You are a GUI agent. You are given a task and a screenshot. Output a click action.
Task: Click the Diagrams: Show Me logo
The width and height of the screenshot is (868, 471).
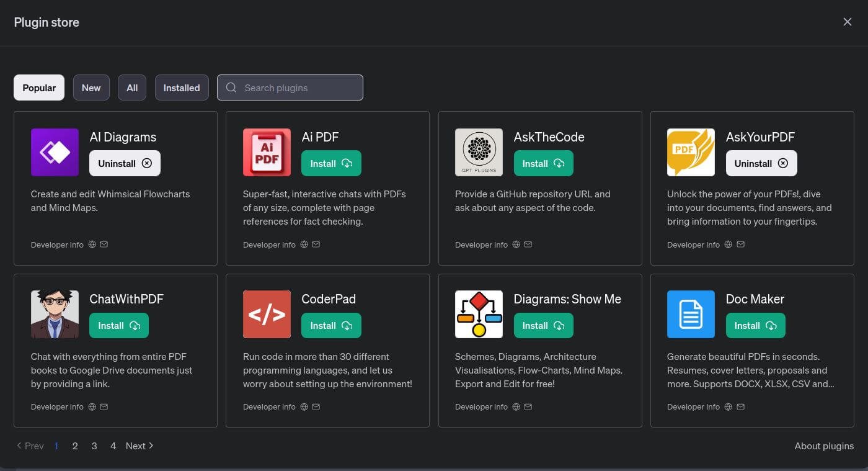[479, 314]
